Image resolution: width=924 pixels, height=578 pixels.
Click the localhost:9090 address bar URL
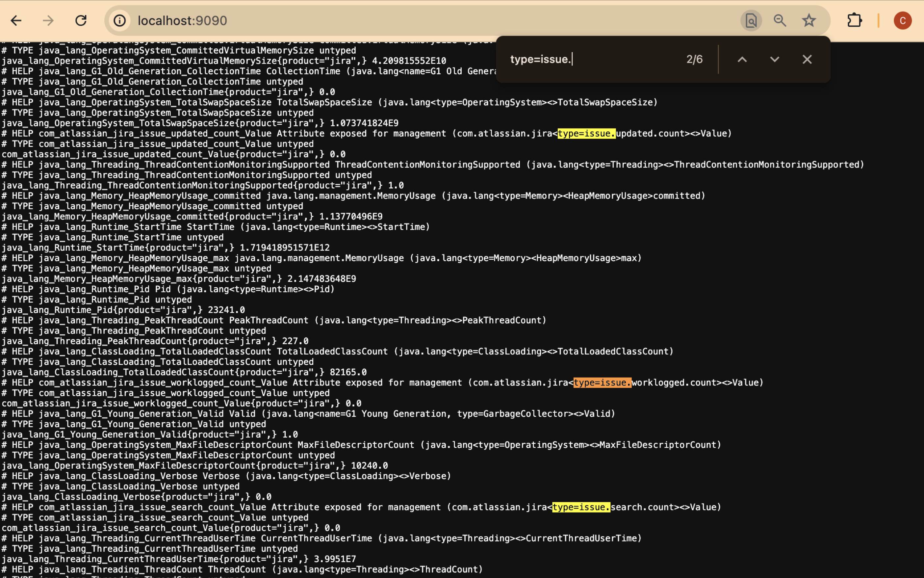[182, 21]
